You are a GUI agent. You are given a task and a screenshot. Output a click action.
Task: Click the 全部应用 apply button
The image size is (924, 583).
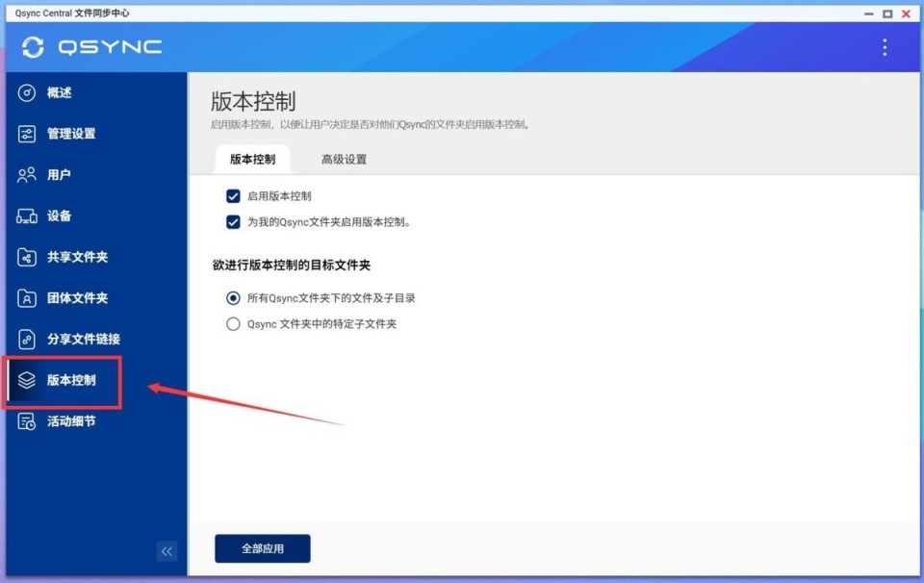pyautogui.click(x=261, y=547)
